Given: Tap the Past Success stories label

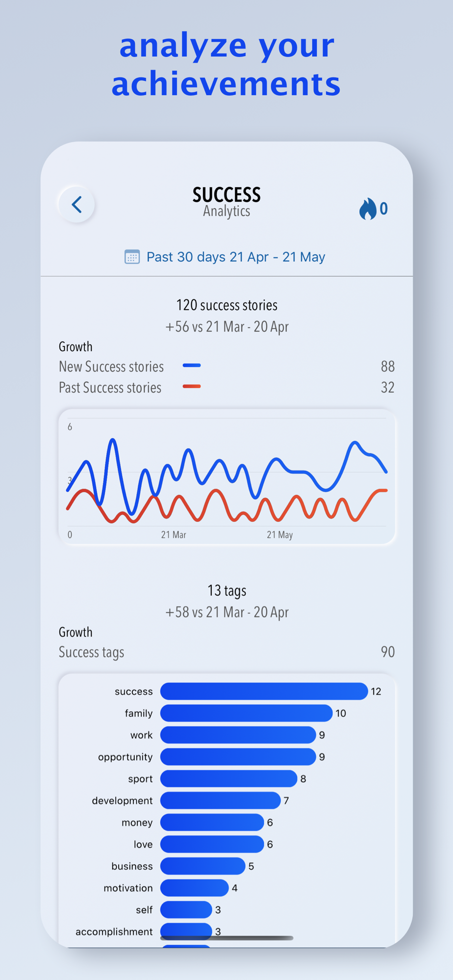Looking at the screenshot, I should (110, 388).
